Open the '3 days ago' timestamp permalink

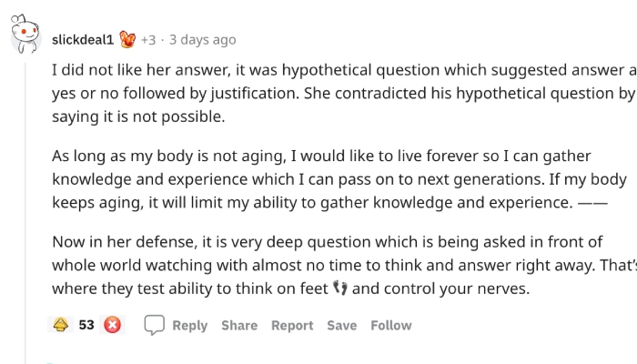202,40
